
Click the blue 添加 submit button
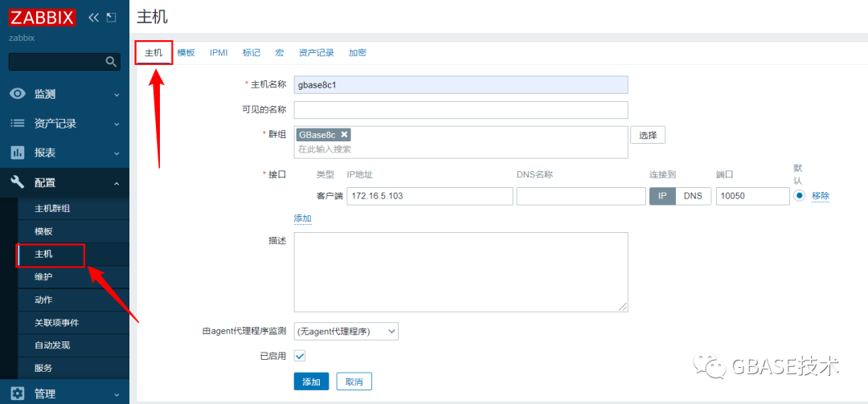click(x=311, y=382)
